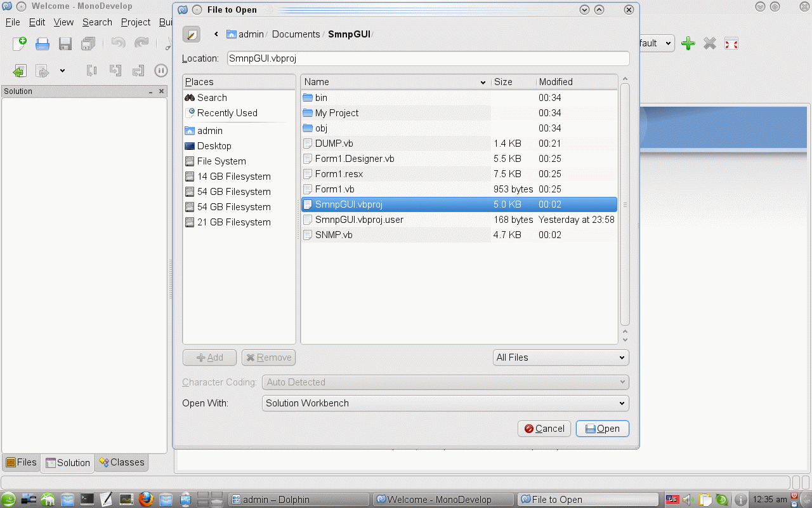Click the Redo arrow in MonoDevelop toolbar
This screenshot has width=812, height=508.
141,43
